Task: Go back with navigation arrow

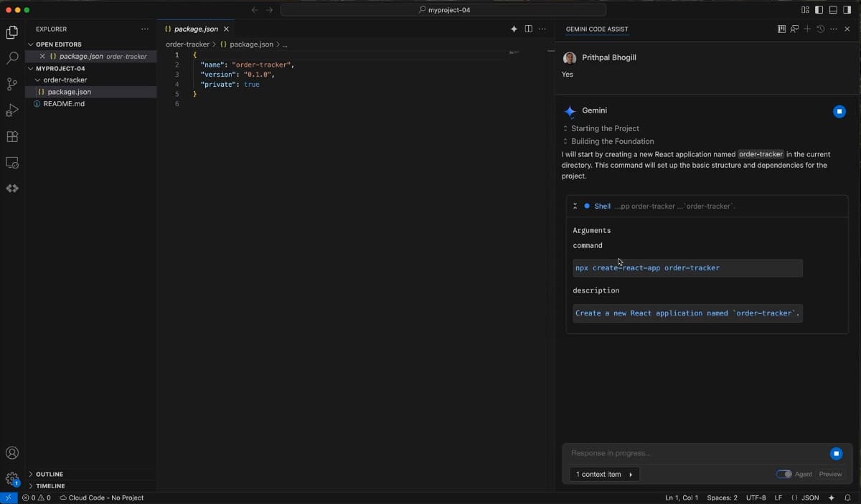Action: [x=254, y=10]
